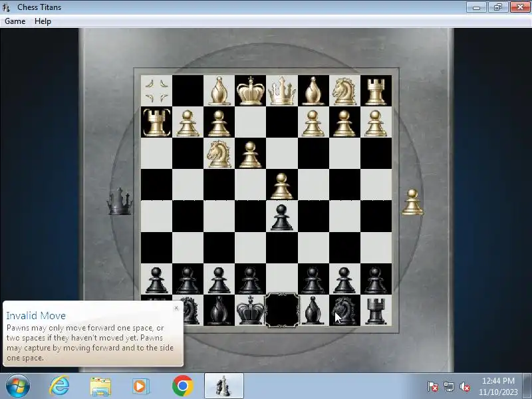Select the gold knight on the back row
Image resolution: width=532 pixels, height=399 pixels.
point(344,91)
